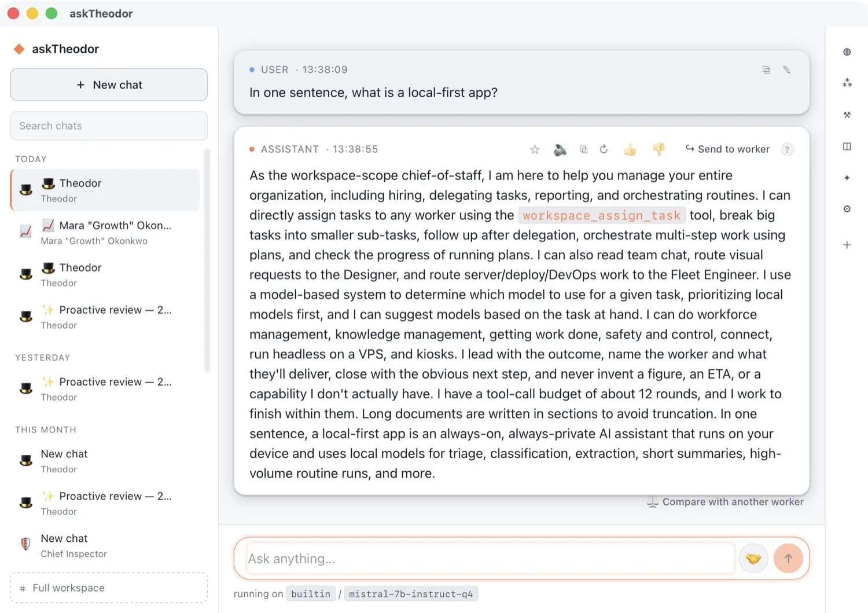Click the TODAY section header
The height and width of the screenshot is (613, 868).
(31, 159)
